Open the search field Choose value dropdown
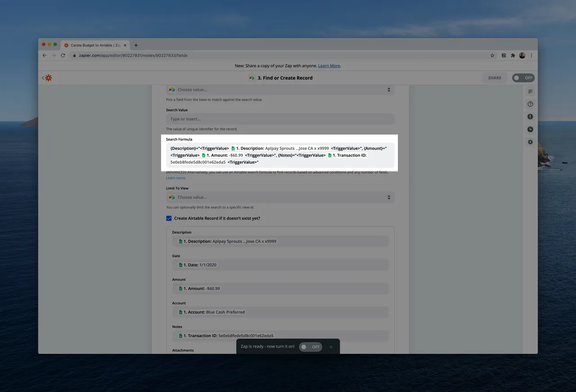The image size is (576, 392). coord(280,90)
